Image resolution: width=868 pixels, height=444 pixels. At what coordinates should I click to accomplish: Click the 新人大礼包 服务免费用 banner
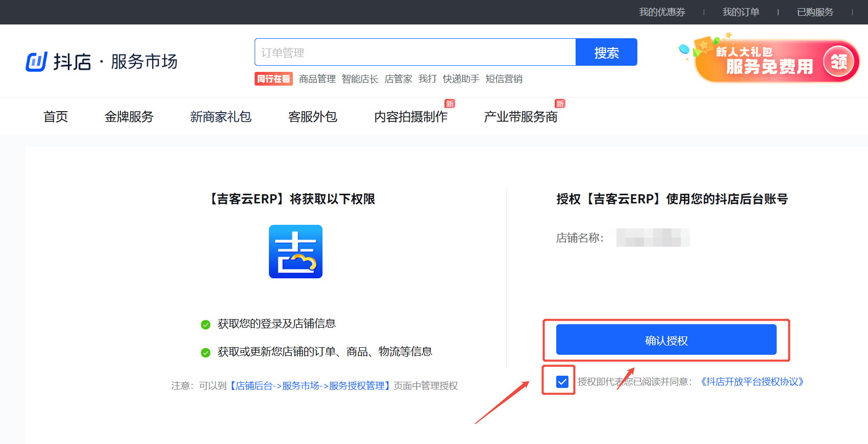tap(770, 60)
